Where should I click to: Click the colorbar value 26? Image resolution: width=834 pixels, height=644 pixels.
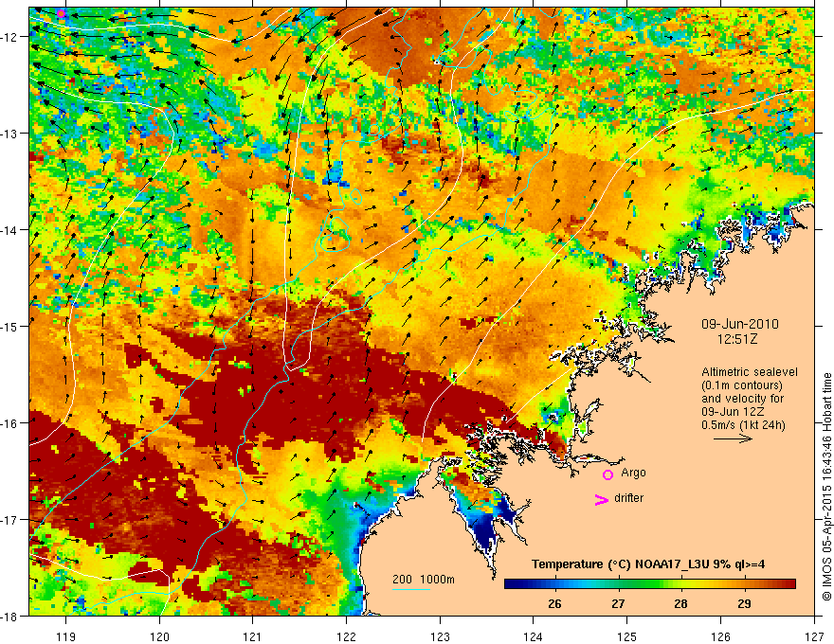[554, 603]
